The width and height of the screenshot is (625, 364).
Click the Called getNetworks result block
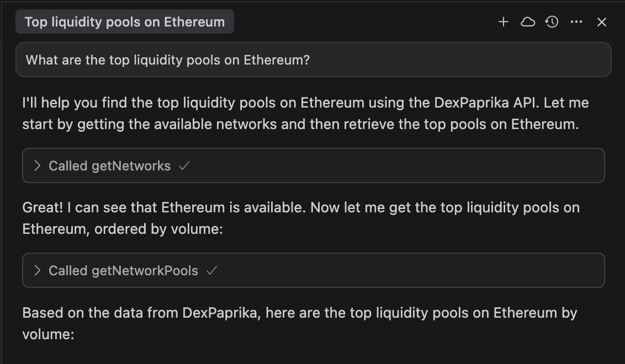coord(312,165)
